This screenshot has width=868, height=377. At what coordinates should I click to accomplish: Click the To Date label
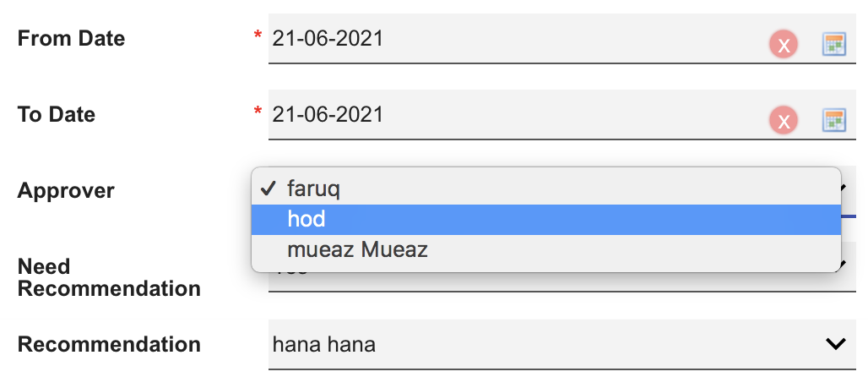click(x=57, y=115)
